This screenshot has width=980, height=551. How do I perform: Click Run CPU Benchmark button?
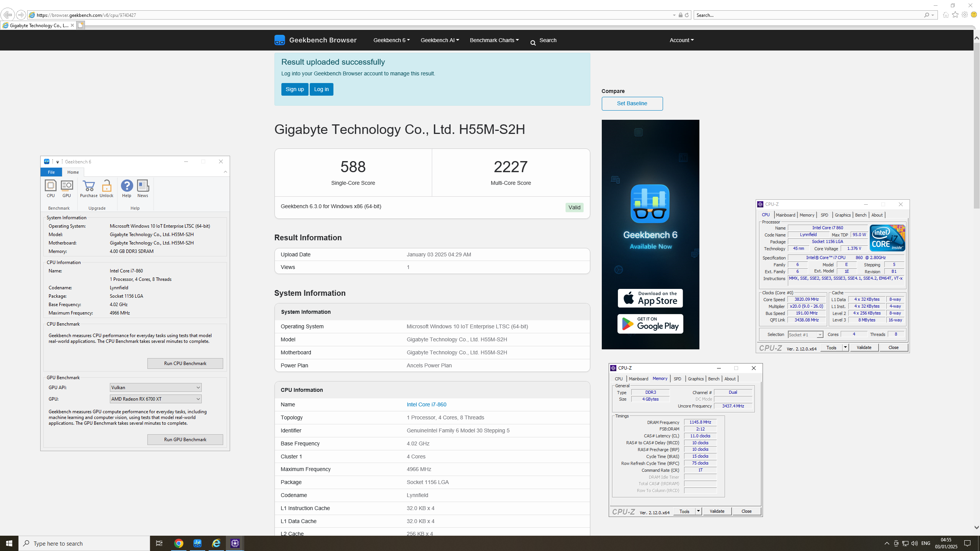[185, 364]
